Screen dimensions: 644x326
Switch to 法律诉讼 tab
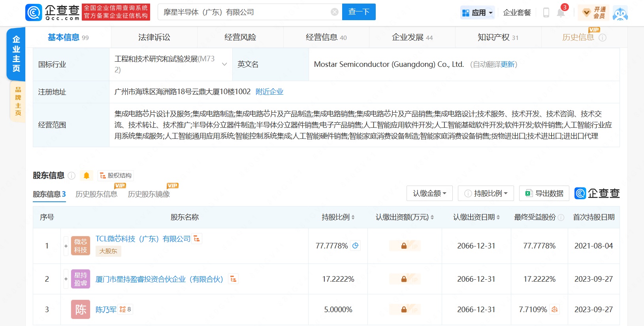(154, 37)
